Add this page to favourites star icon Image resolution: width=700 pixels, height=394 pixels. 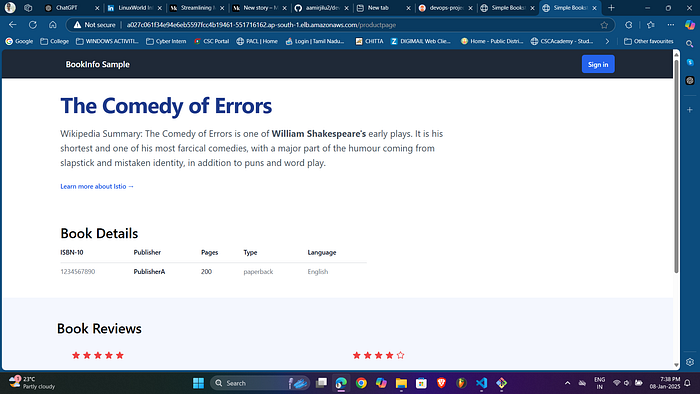(x=604, y=25)
